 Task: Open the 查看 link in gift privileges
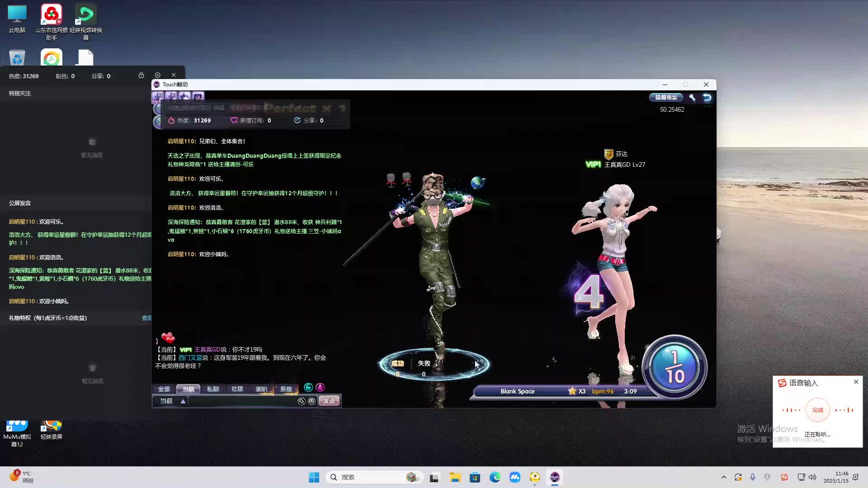pyautogui.click(x=146, y=318)
